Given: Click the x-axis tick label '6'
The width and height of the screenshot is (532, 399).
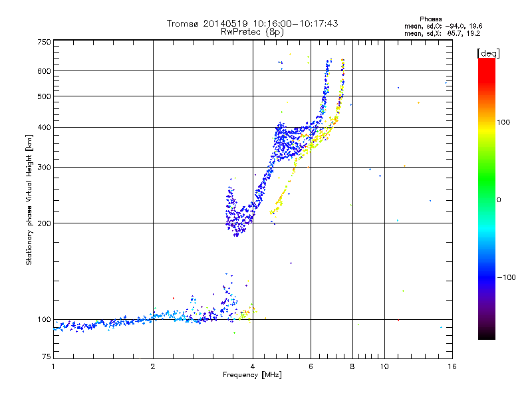Looking at the screenshot, I should click(x=311, y=366).
